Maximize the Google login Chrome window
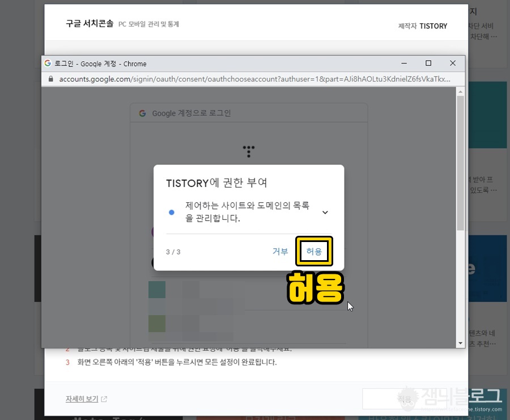 tap(428, 63)
